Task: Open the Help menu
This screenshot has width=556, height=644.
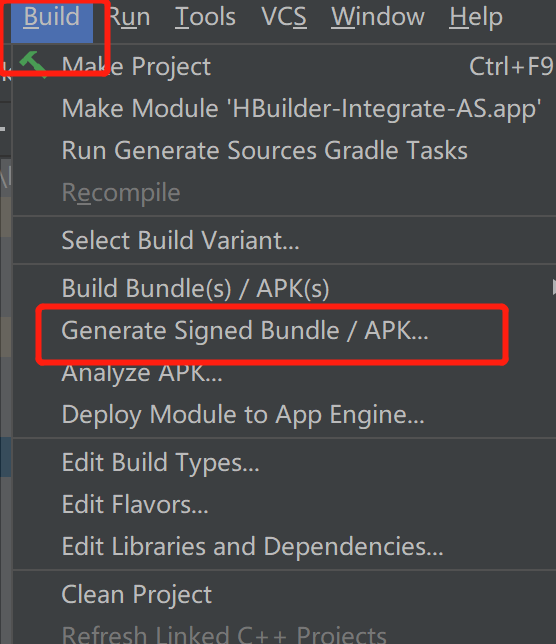Action: pyautogui.click(x=476, y=17)
